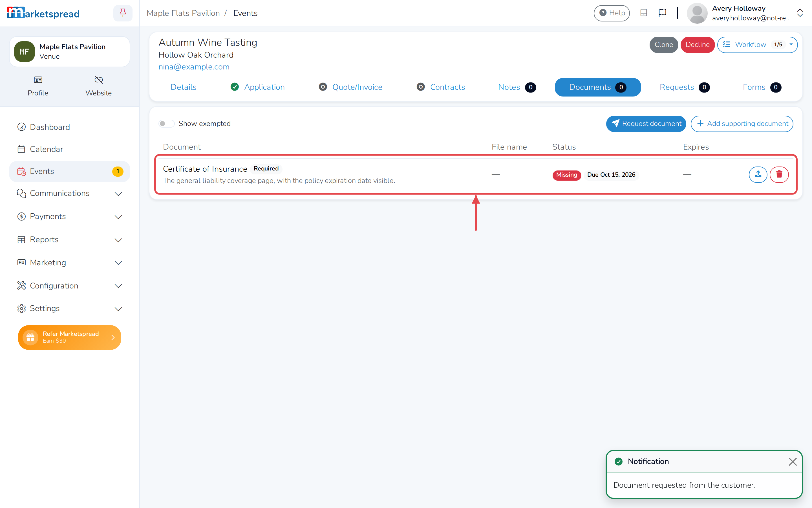Click nina@example.com email link
Screen dimensions: 812x508
pyautogui.click(x=194, y=67)
